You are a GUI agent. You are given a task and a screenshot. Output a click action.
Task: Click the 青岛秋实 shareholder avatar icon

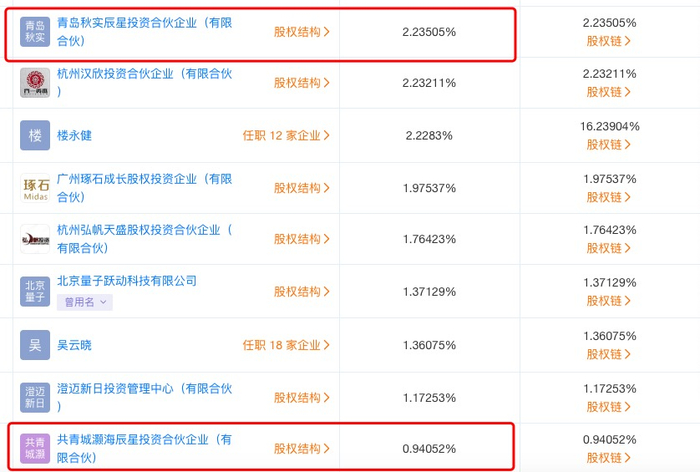[35, 32]
